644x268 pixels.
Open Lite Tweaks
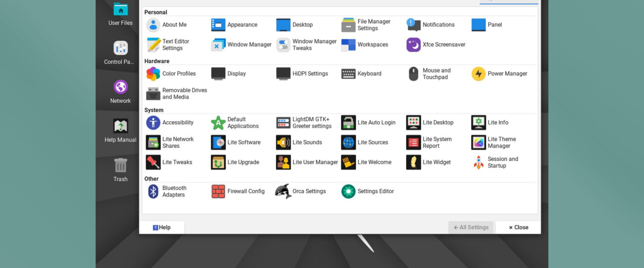click(x=169, y=162)
